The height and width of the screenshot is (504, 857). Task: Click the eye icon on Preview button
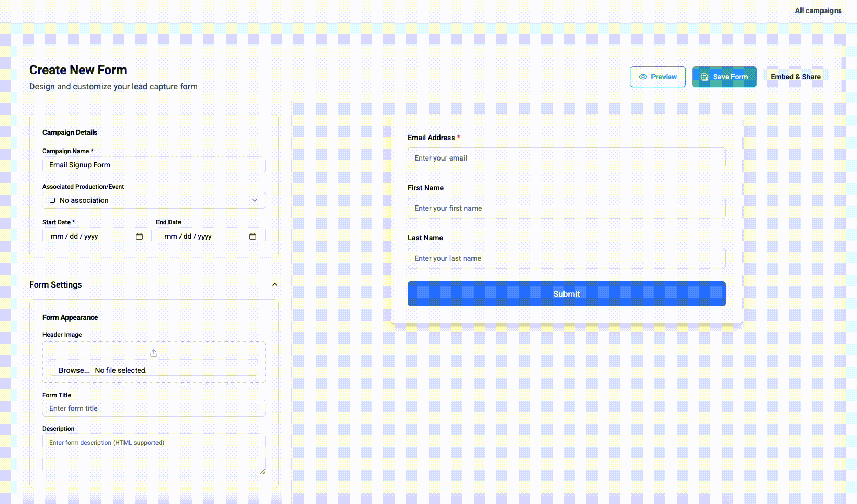(642, 77)
